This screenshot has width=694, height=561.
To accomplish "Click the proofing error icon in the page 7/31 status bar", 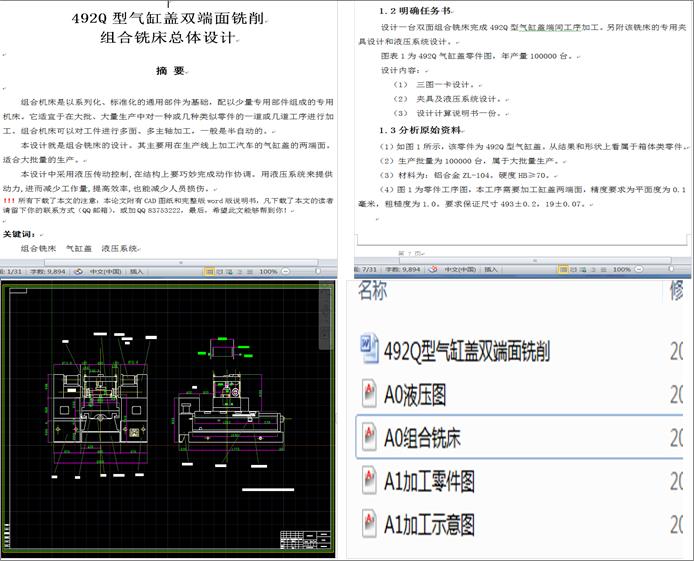I will click(x=433, y=269).
